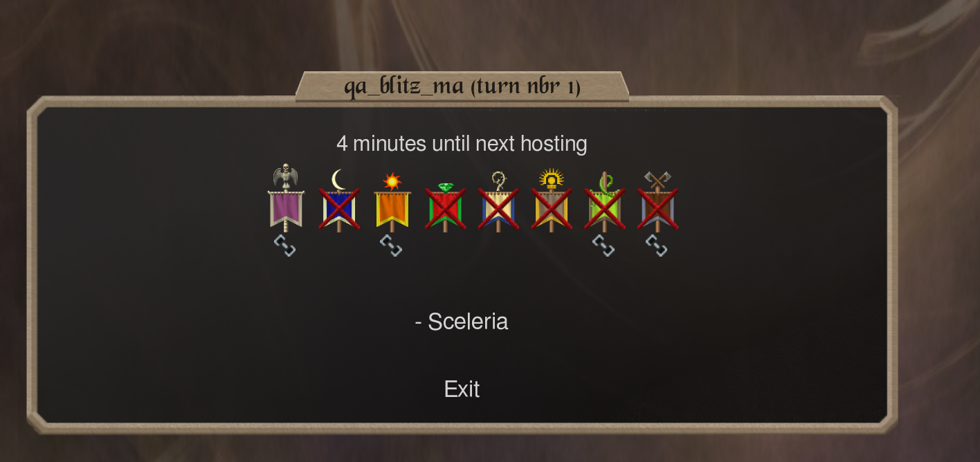980x462 pixels.
Task: Click the crossed-out brown banner with crossed axes
Action: [657, 201]
